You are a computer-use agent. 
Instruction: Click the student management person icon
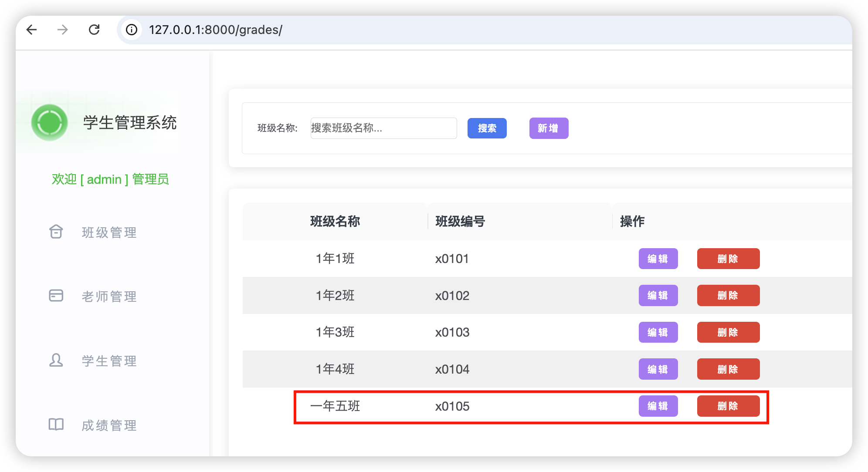[56, 360]
